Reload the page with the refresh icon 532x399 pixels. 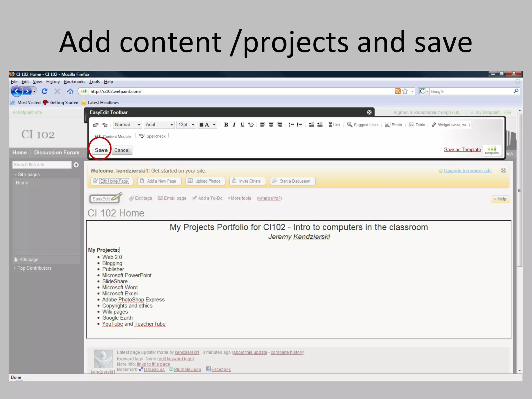click(x=44, y=91)
